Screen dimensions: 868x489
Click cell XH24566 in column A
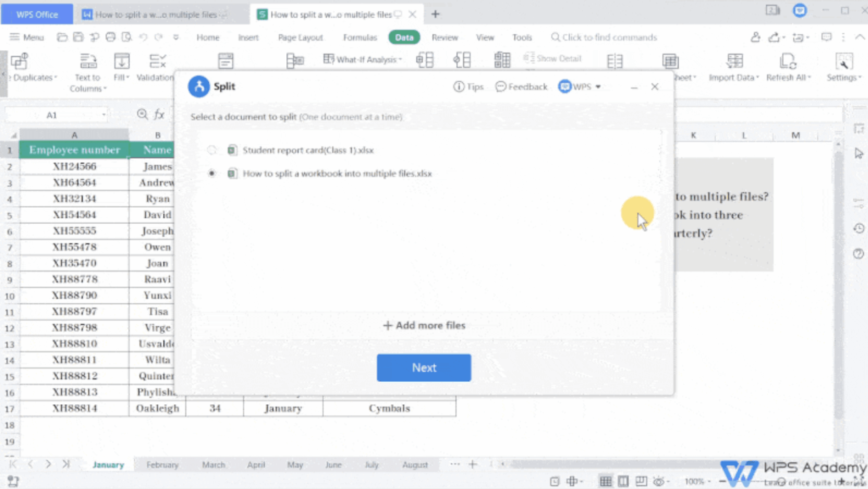75,167
